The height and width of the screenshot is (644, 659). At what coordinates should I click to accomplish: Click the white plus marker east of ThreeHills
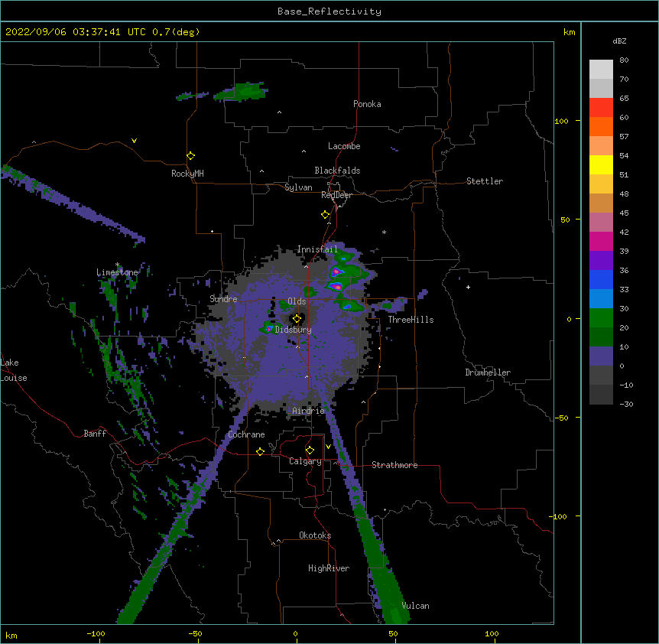(x=468, y=287)
